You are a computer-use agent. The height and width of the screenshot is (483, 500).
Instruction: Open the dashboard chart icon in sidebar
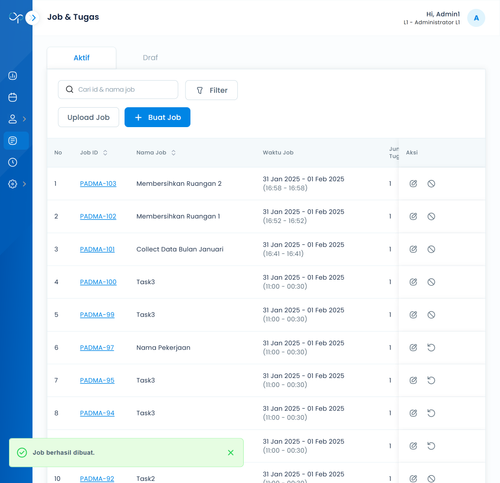(x=13, y=76)
